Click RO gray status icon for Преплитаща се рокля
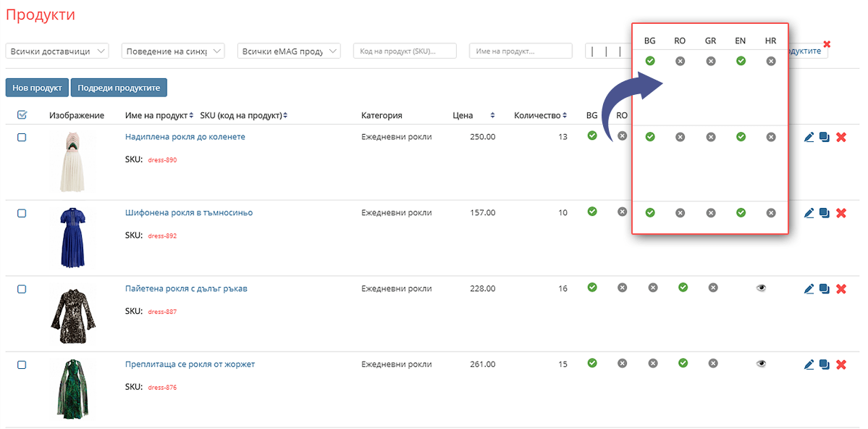The image size is (868, 429). pyautogui.click(x=622, y=363)
